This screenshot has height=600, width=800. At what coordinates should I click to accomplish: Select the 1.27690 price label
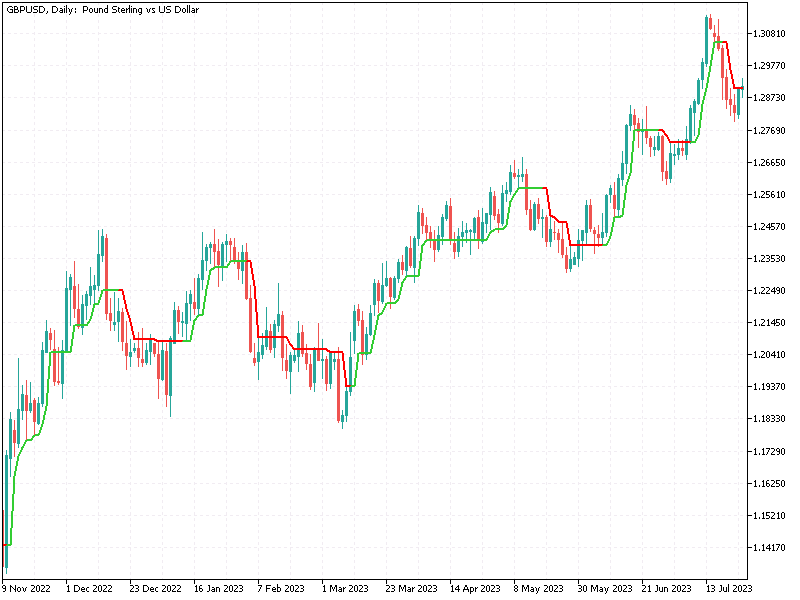click(x=769, y=131)
